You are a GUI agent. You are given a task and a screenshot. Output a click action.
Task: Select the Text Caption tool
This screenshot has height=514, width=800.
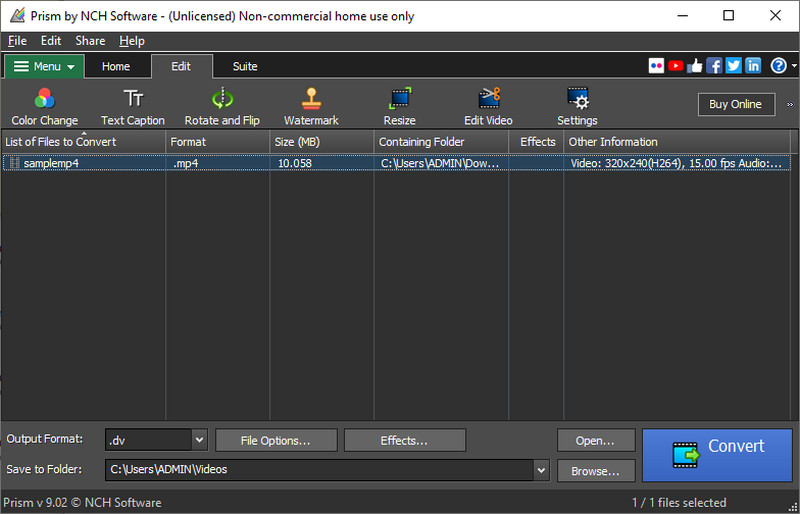(133, 106)
